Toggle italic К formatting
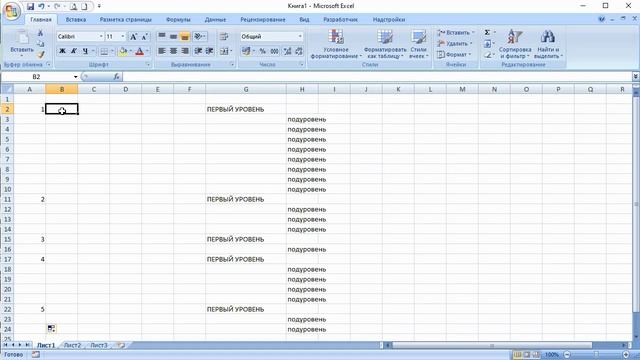Viewport: 640px width, 360px height. (x=73, y=51)
